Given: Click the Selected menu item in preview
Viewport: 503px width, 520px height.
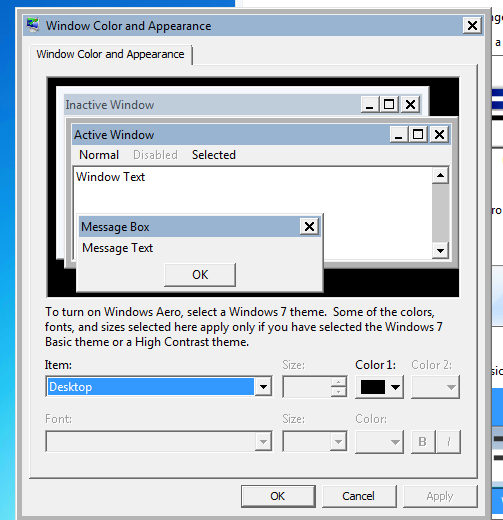Looking at the screenshot, I should tap(214, 155).
